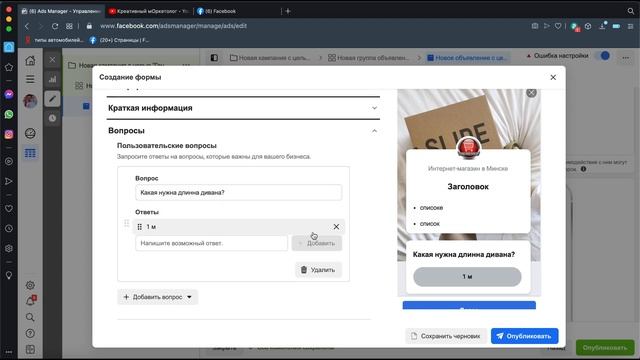
Task: Open Messenger in the browser sidebar
Action: pos(9,94)
